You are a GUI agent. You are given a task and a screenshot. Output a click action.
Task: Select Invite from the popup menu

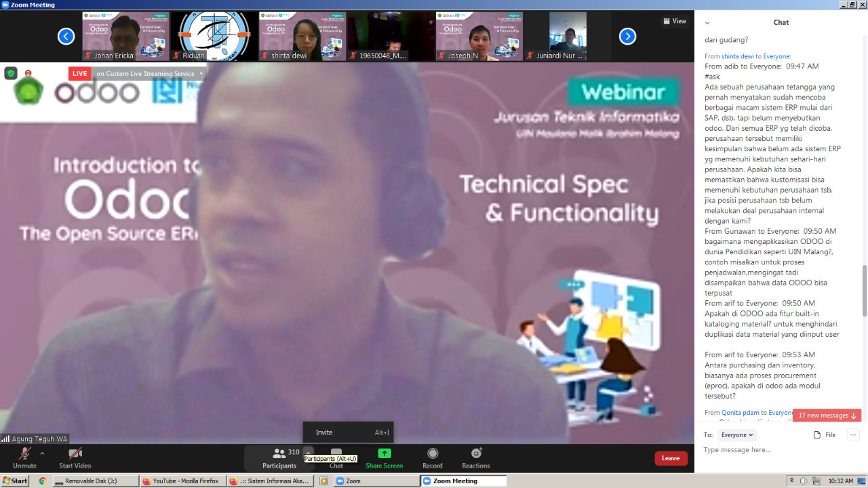point(324,432)
